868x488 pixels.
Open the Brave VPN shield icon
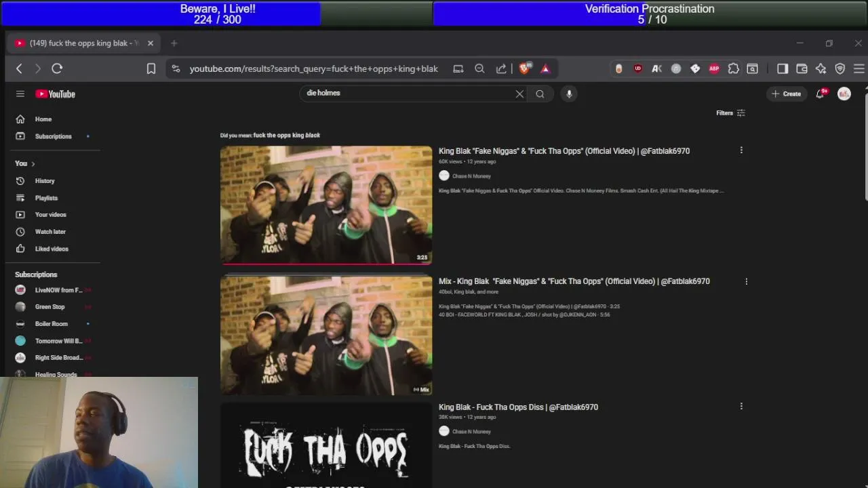pos(840,68)
